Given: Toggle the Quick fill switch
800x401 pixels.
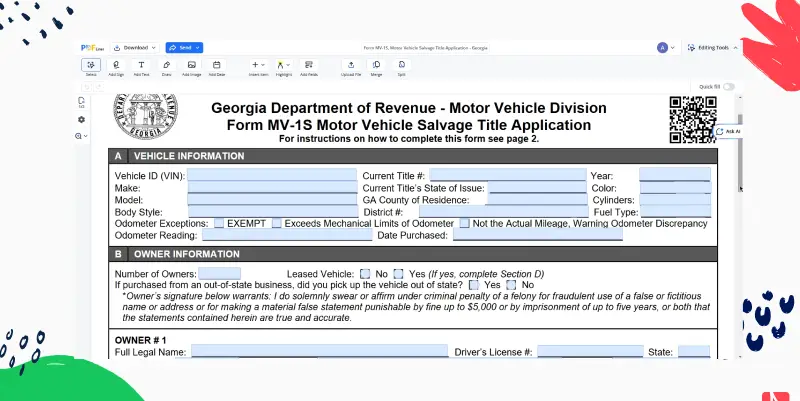Looking at the screenshot, I should (x=729, y=87).
